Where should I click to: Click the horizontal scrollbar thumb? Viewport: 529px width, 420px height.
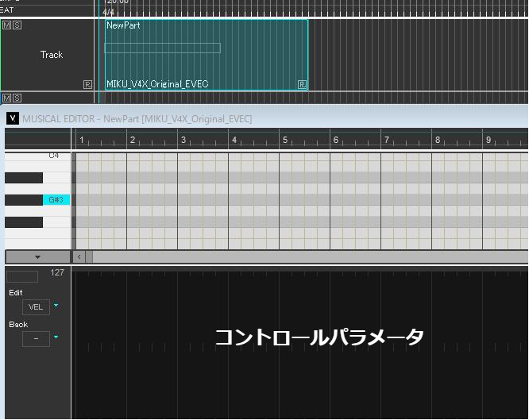coord(89,257)
